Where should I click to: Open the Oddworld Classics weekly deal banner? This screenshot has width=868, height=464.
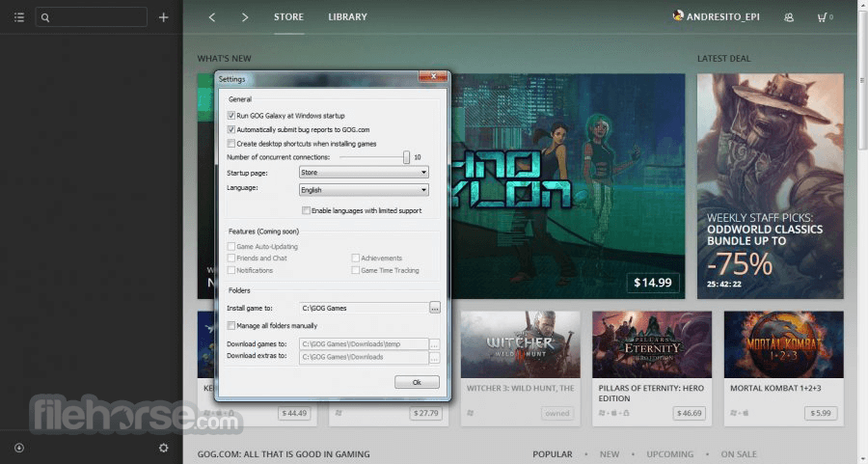click(x=770, y=186)
